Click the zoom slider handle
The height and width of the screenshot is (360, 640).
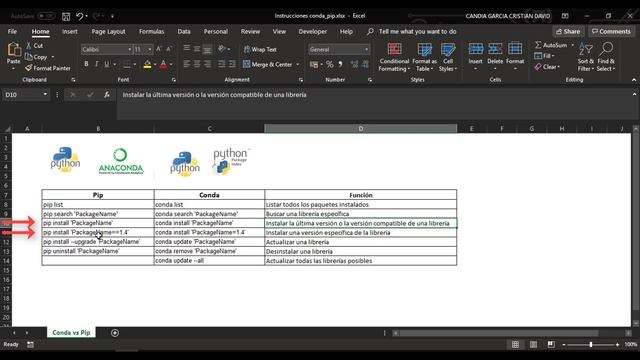click(591, 345)
